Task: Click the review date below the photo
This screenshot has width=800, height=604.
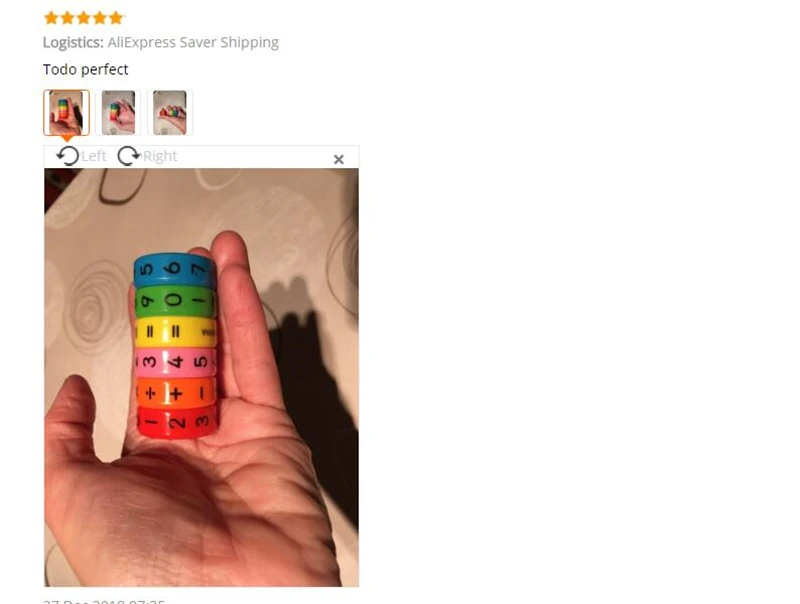Action: click(x=104, y=601)
